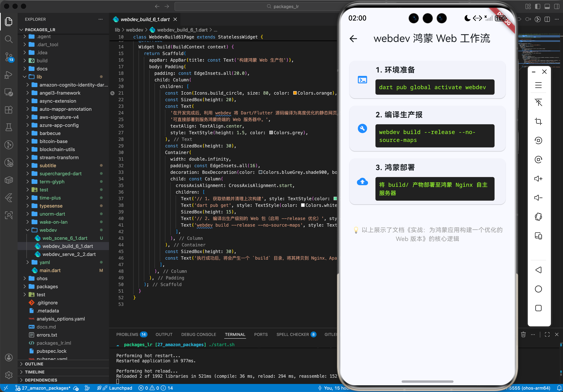Expand the OUTLINE section
The image size is (563, 392).
63,364
